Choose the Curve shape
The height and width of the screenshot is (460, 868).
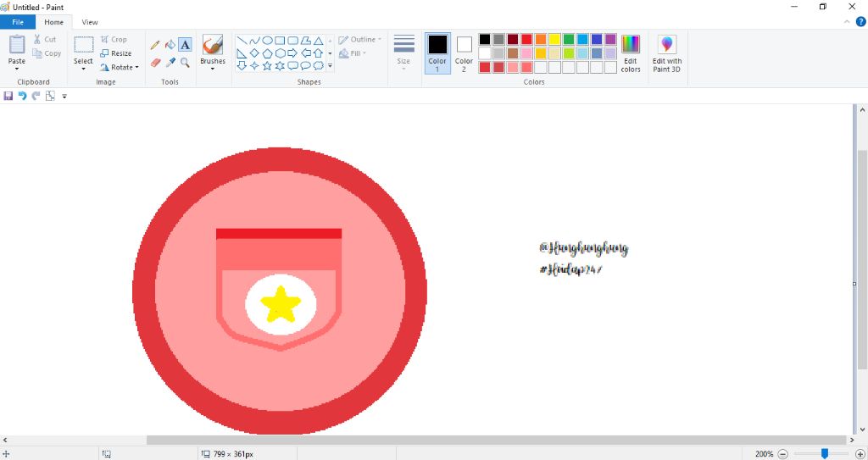pos(254,41)
